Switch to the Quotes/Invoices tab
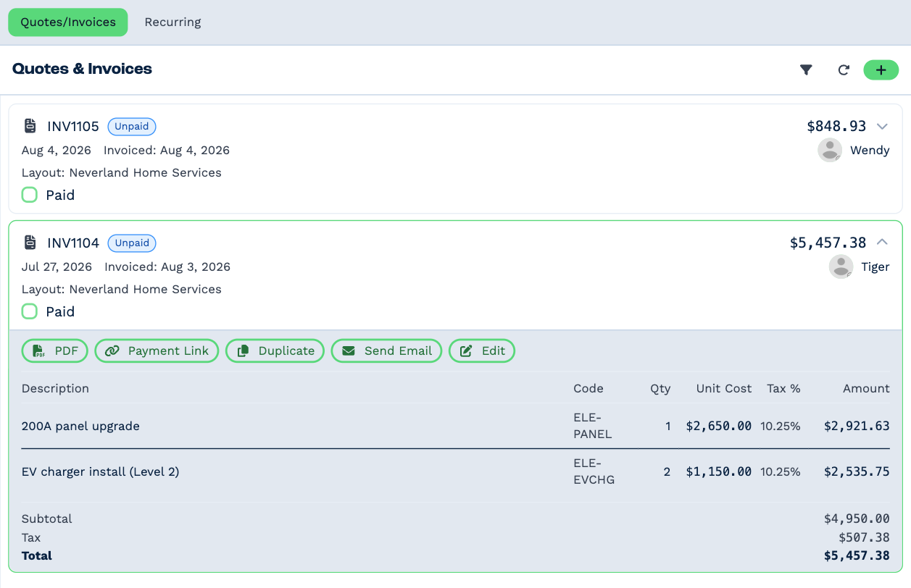 [x=68, y=22]
